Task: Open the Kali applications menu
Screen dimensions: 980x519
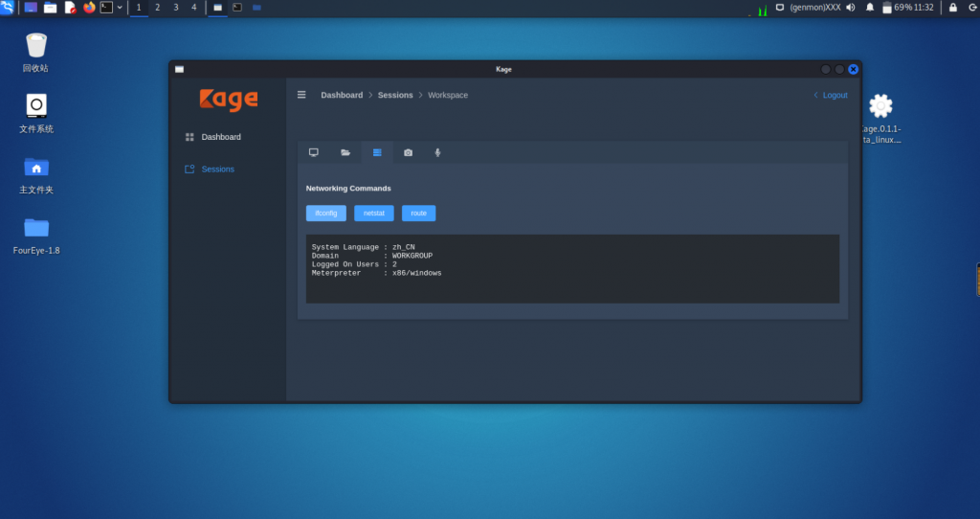Action: [7, 8]
